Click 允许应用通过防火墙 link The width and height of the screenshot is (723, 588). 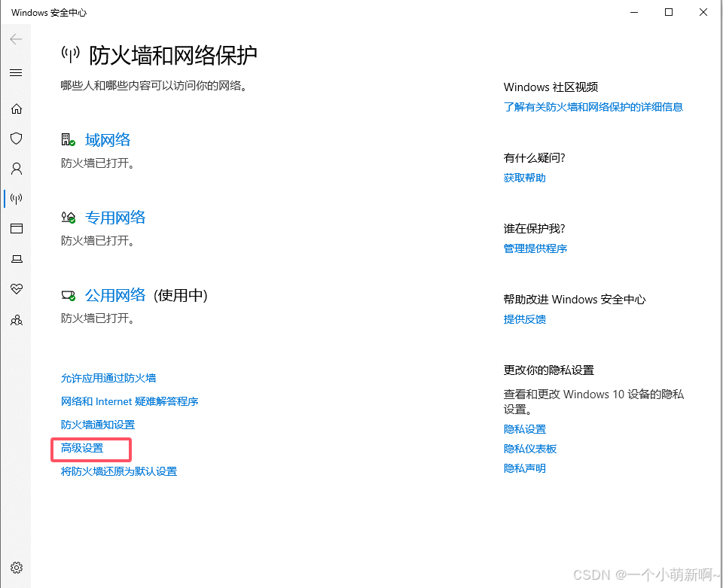click(108, 379)
